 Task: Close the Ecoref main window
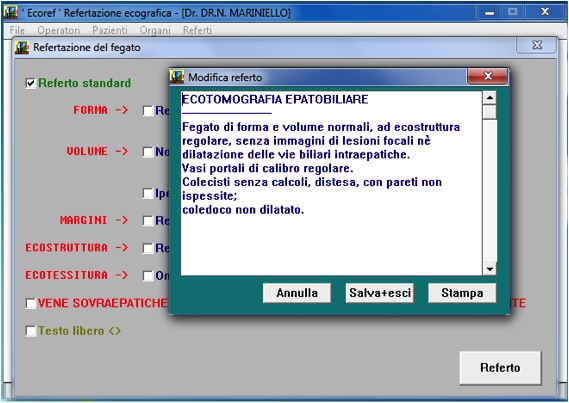coord(544,12)
